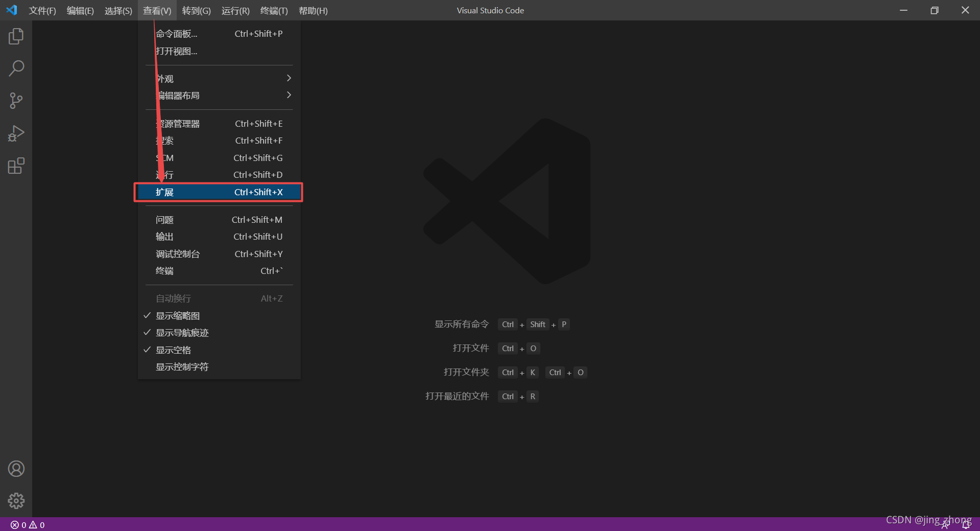Select 输出 menu entry

pos(219,237)
